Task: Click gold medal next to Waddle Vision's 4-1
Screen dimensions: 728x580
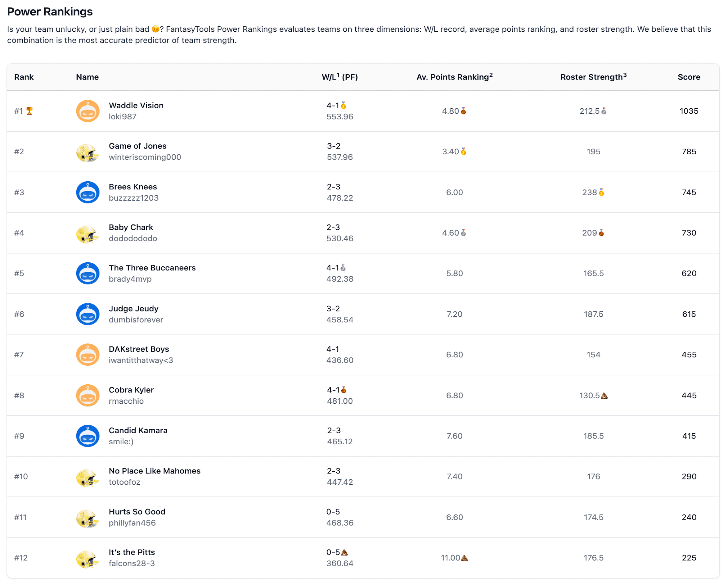Action: tap(344, 105)
